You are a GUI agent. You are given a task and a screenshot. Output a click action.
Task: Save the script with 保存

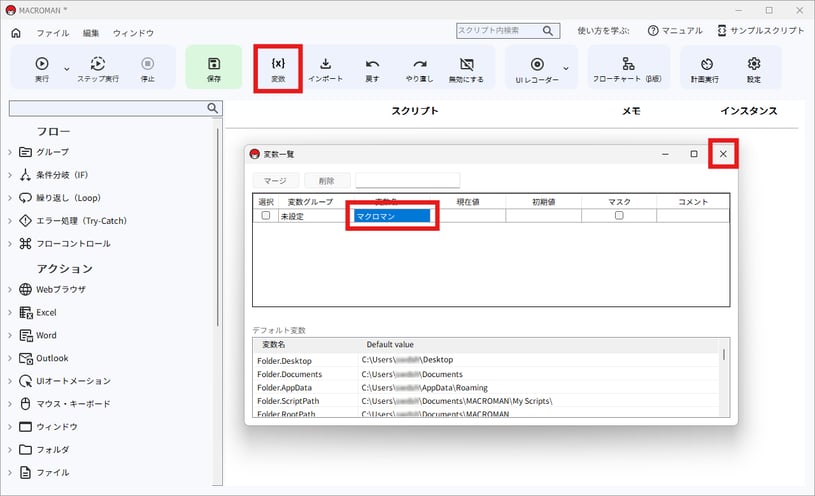214,68
